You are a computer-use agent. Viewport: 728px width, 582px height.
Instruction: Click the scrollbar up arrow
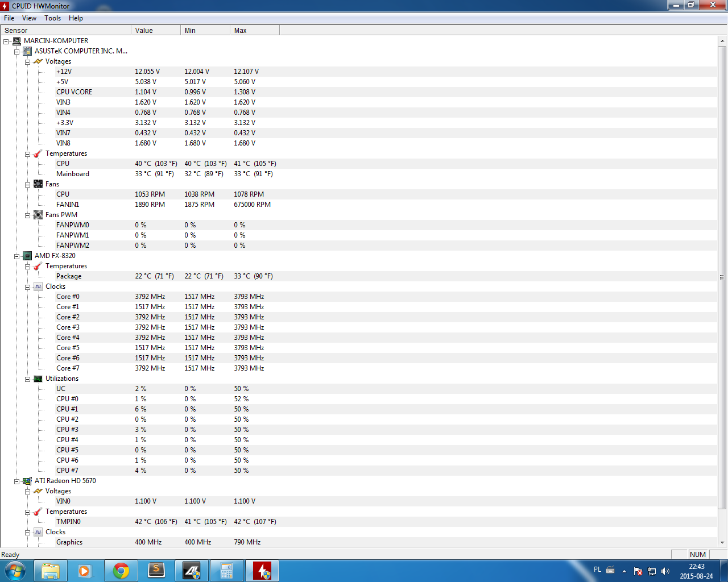pyautogui.click(x=722, y=41)
